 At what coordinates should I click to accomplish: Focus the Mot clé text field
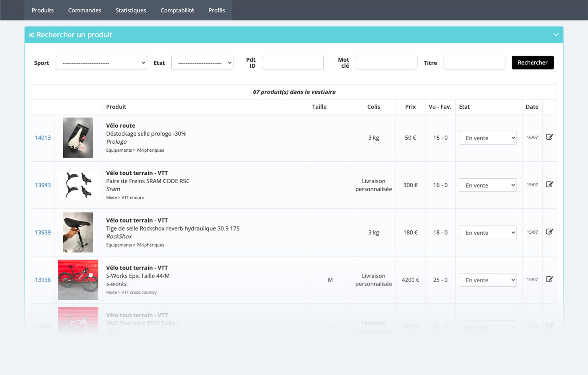point(386,63)
